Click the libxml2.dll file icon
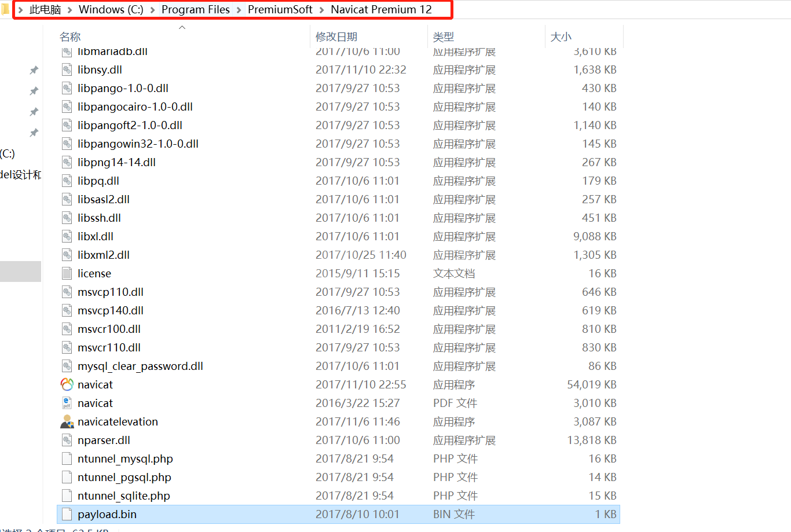791x532 pixels. point(67,255)
